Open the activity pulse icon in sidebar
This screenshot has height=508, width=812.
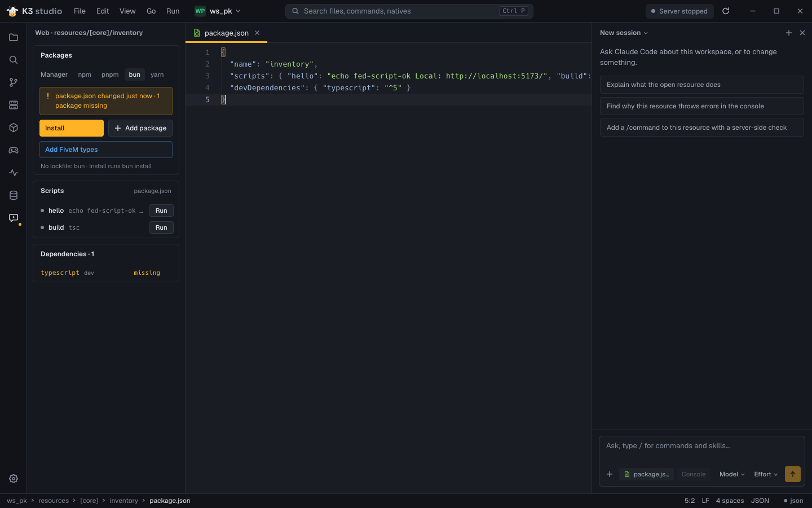point(14,173)
